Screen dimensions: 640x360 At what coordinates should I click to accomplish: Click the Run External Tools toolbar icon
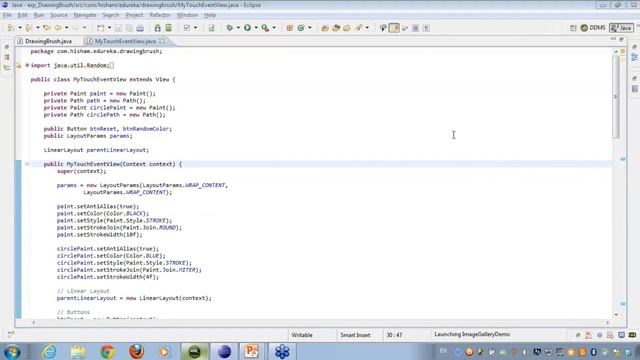coord(265,28)
